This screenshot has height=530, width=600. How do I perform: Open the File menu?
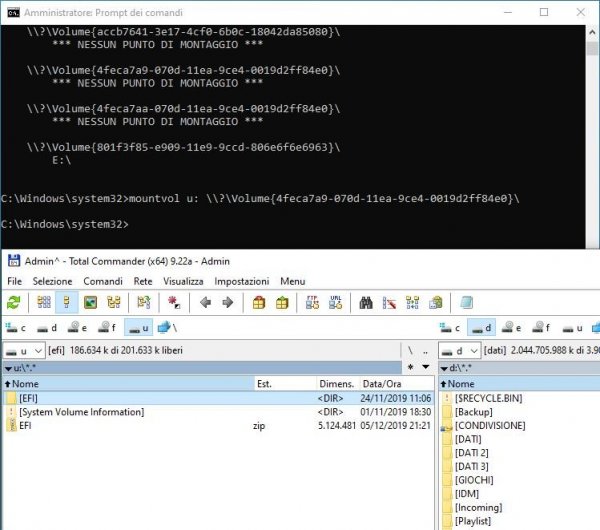tap(15, 281)
